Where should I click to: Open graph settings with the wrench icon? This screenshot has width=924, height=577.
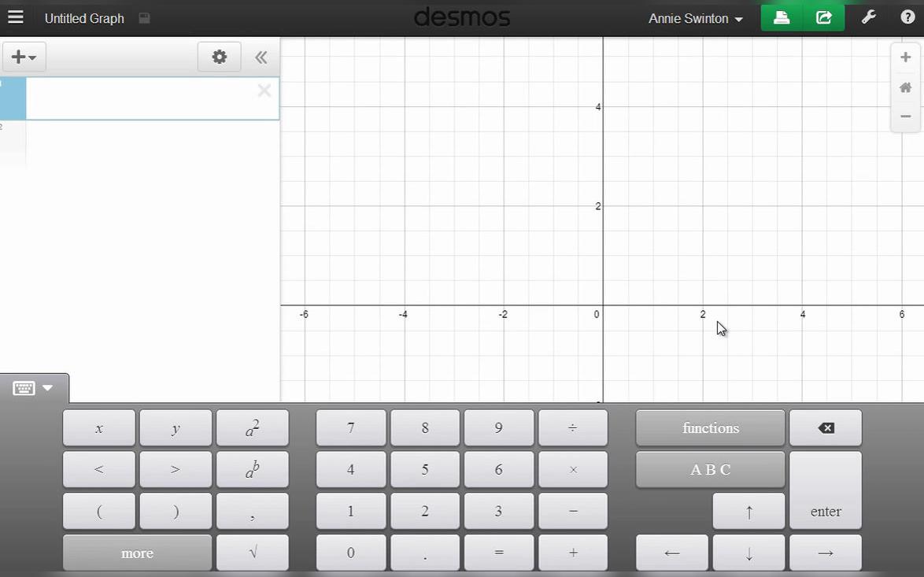click(x=869, y=17)
